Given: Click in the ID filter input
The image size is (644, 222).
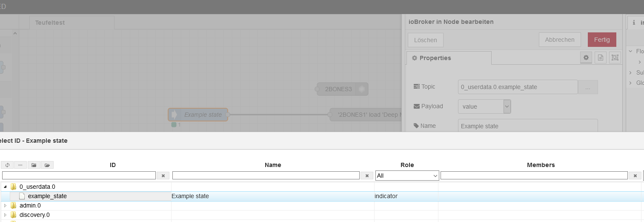Looking at the screenshot, I should (79, 176).
